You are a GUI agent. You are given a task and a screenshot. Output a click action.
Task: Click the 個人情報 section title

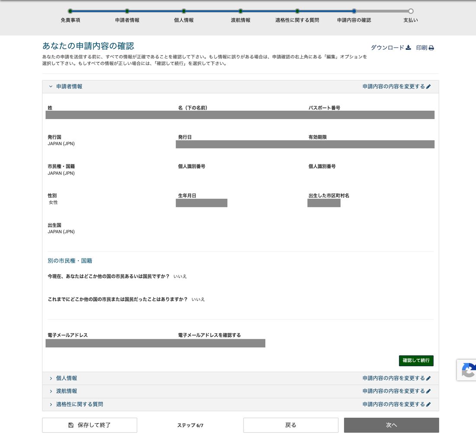67,378
